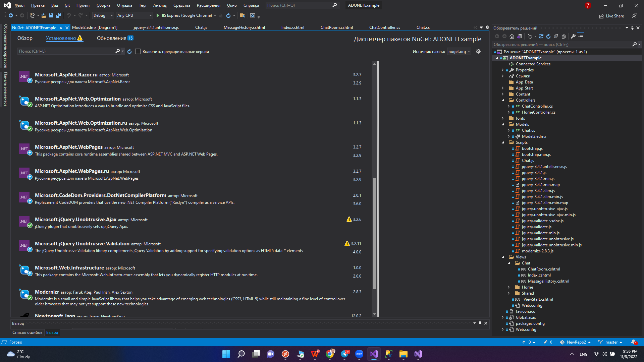Click the Open File folder icon
Image resolution: width=644 pixels, height=362 pixels.
point(44,15)
